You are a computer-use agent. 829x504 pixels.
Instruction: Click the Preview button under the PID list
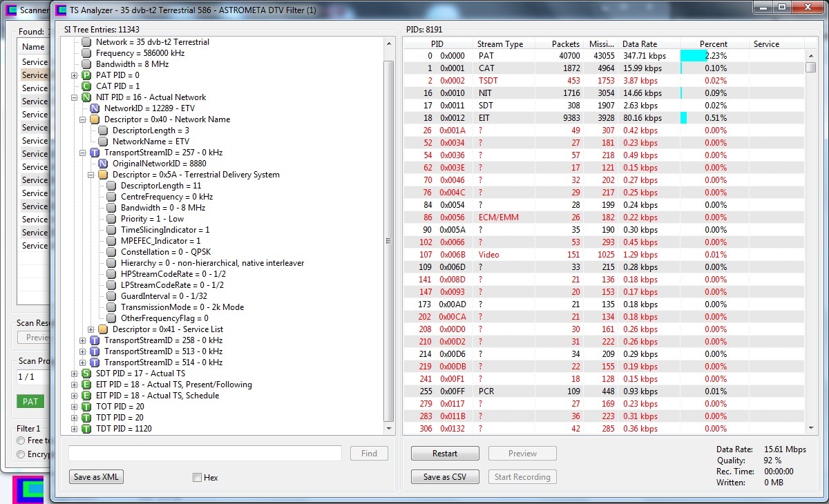pos(522,454)
